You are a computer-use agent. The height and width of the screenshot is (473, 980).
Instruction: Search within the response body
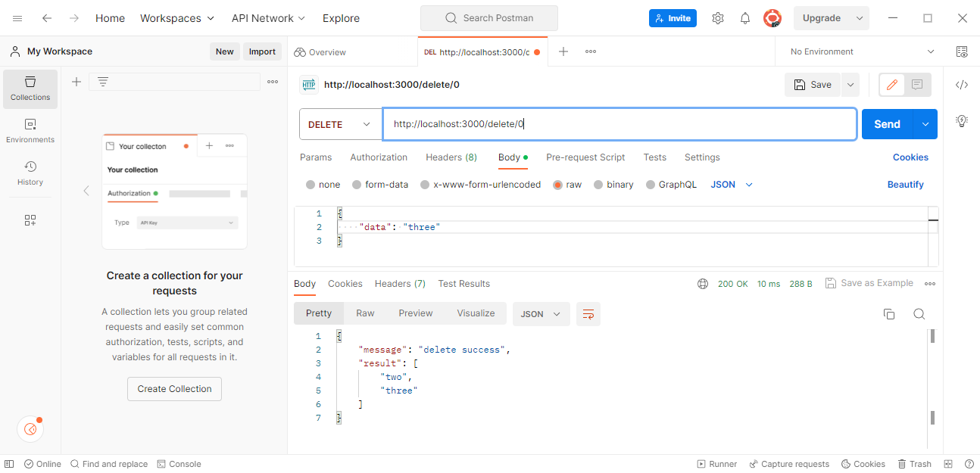coord(919,314)
